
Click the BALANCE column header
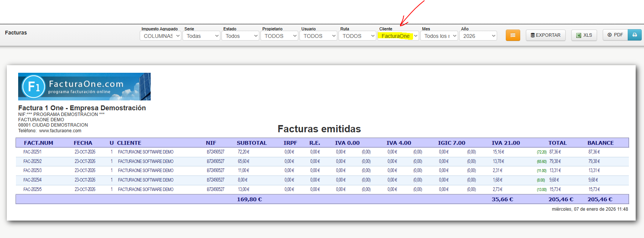tap(600, 143)
